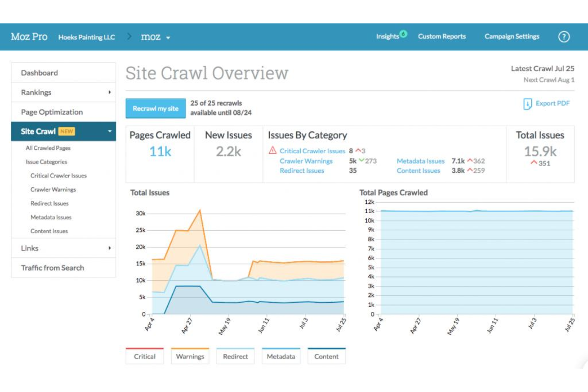Image resolution: width=588 pixels, height=392 pixels.
Task: Click Latest Crawl Jul 25 text
Action: point(543,69)
